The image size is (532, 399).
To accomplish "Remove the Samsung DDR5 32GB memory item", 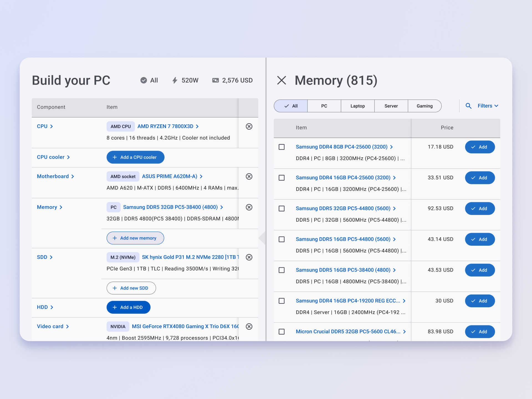I will (x=249, y=207).
